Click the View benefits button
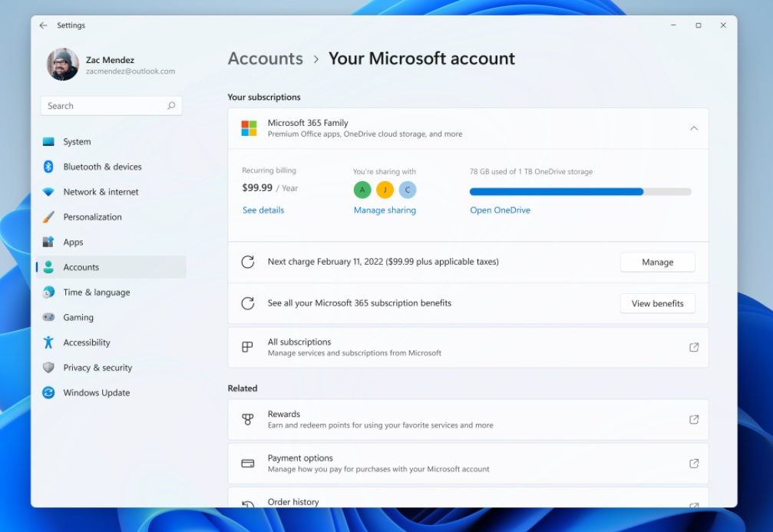The image size is (773, 532). 657,303
